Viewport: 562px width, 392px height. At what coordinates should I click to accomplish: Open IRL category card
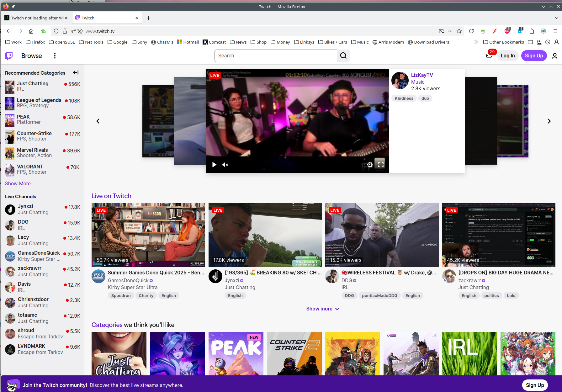[469, 353]
